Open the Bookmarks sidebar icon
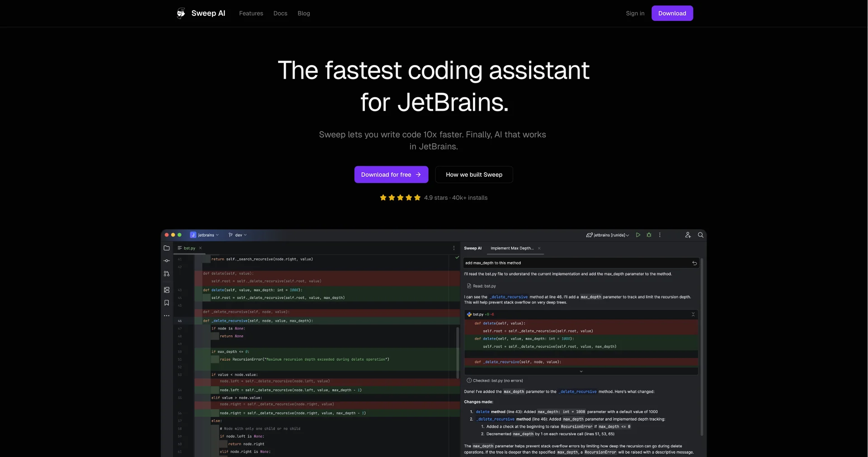The width and height of the screenshot is (868, 457). tap(166, 303)
